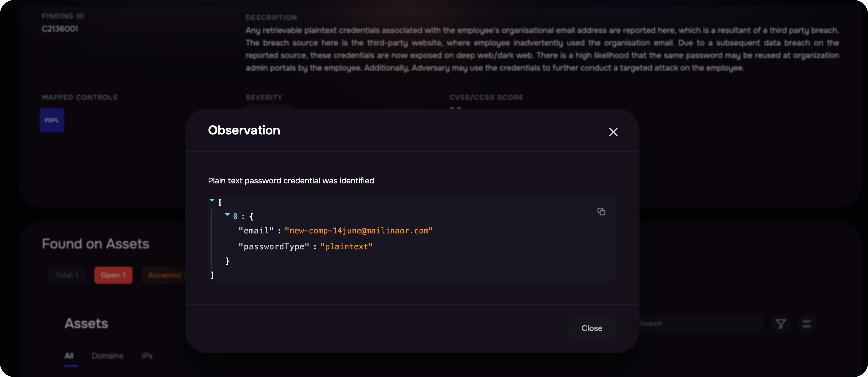The image size is (868, 377).
Task: Open the assets column settings sliders icon
Action: coord(807,324)
